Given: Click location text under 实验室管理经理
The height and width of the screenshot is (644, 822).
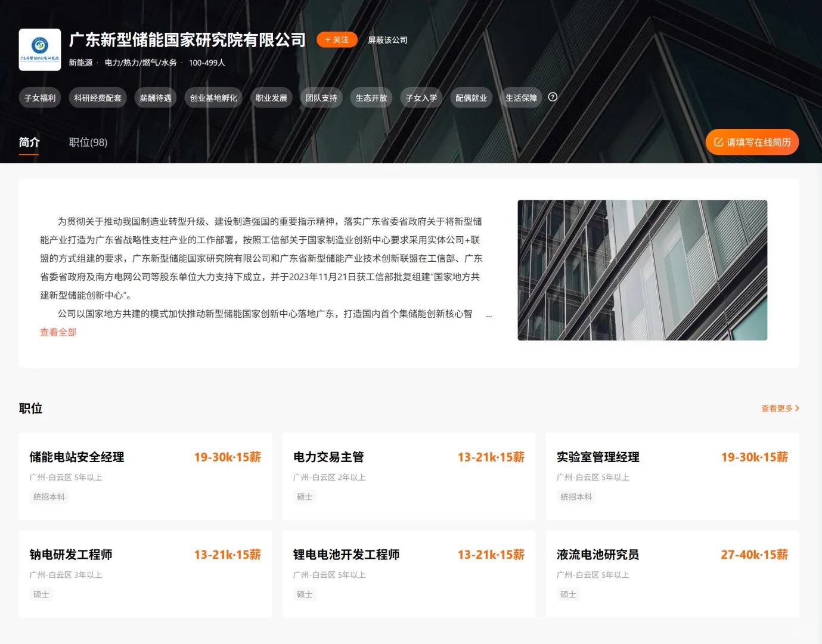Looking at the screenshot, I should point(593,478).
